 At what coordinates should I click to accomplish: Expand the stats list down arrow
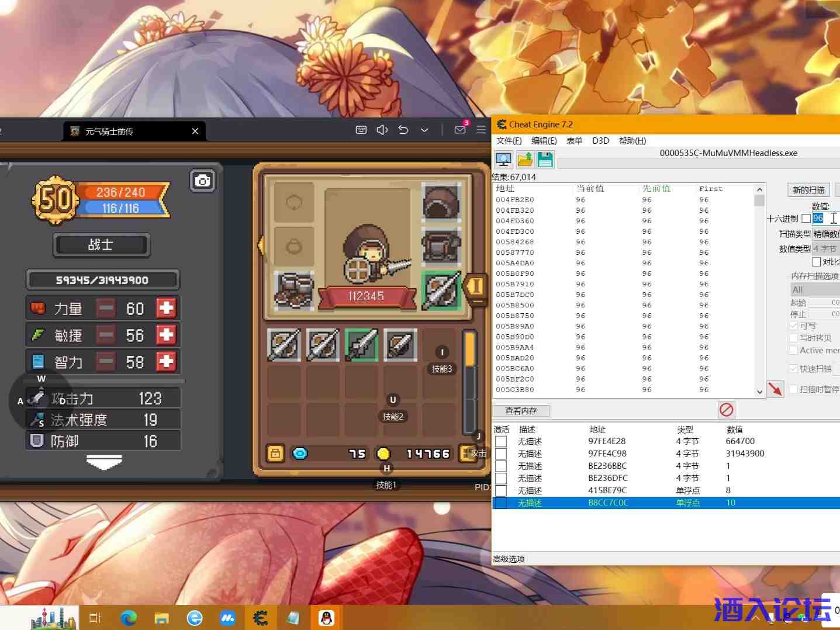coord(104,462)
